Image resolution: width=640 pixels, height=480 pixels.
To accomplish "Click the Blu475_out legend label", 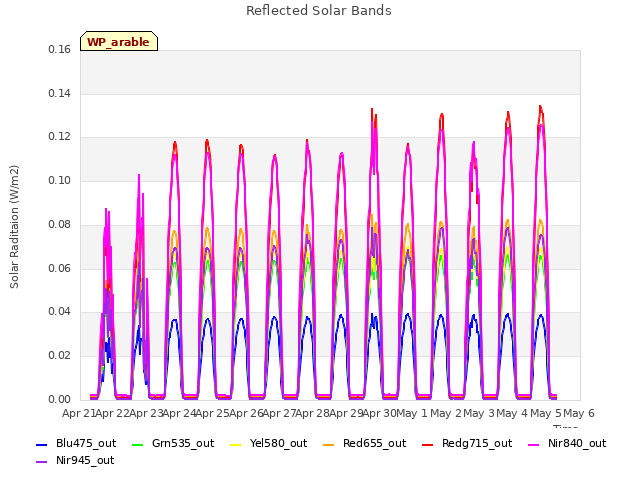I will tap(86, 443).
